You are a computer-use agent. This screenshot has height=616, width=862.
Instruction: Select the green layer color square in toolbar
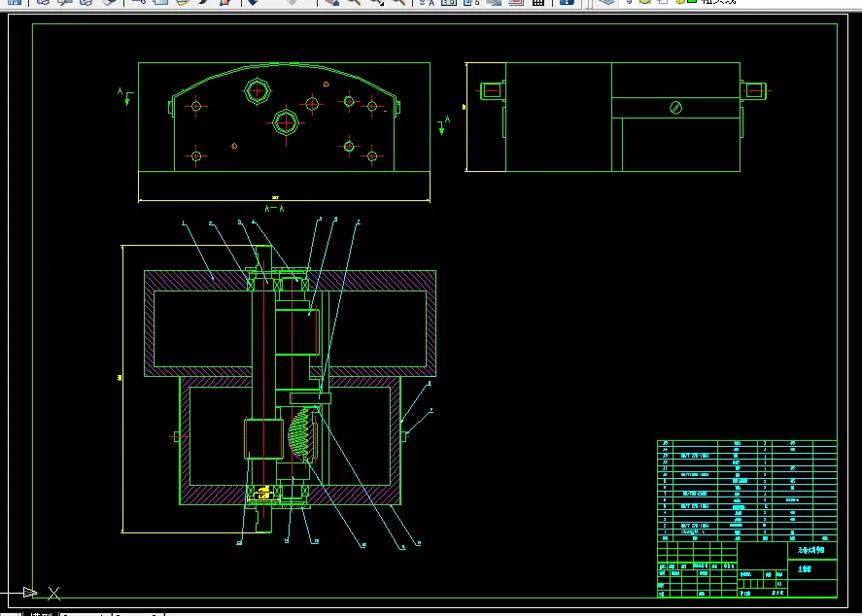[692, 2]
